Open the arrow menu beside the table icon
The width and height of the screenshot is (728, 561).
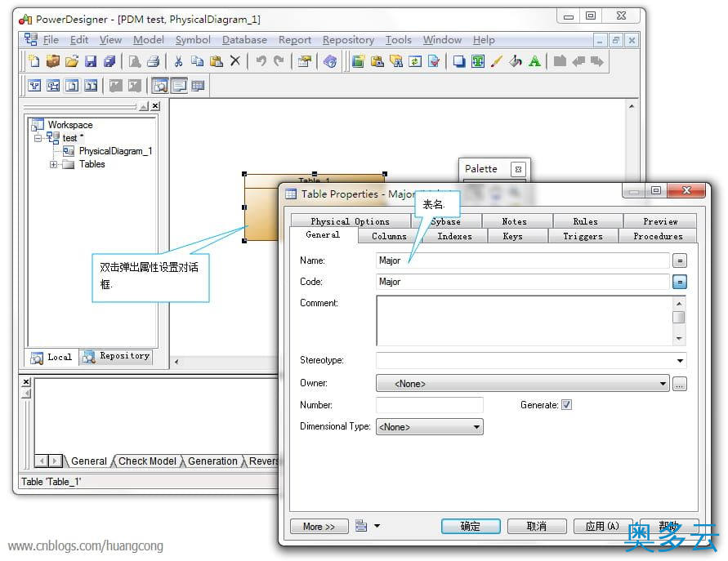click(377, 526)
